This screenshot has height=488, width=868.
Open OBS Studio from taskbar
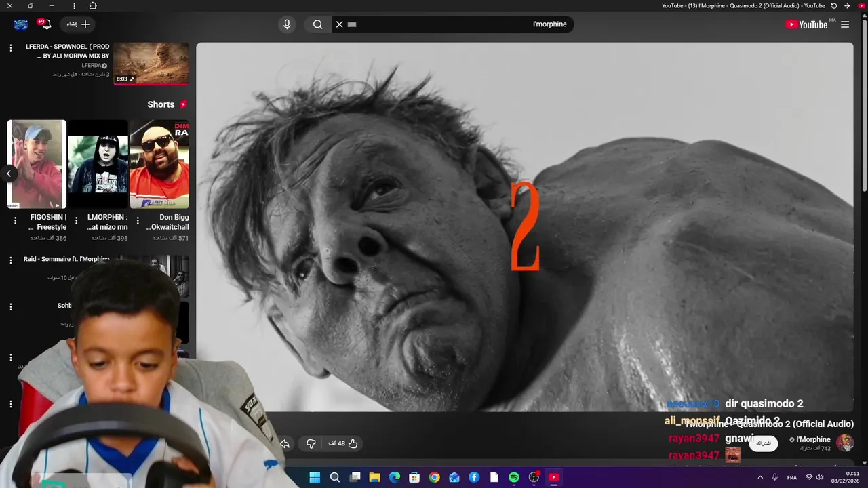534,477
